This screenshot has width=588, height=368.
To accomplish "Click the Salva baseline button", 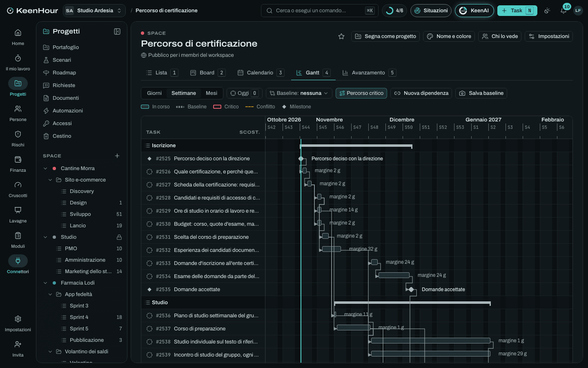I will click(481, 93).
